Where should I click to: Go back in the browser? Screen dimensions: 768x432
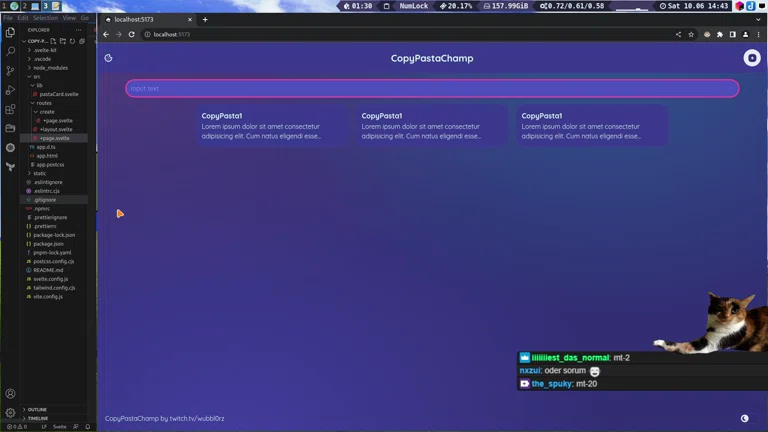click(106, 34)
